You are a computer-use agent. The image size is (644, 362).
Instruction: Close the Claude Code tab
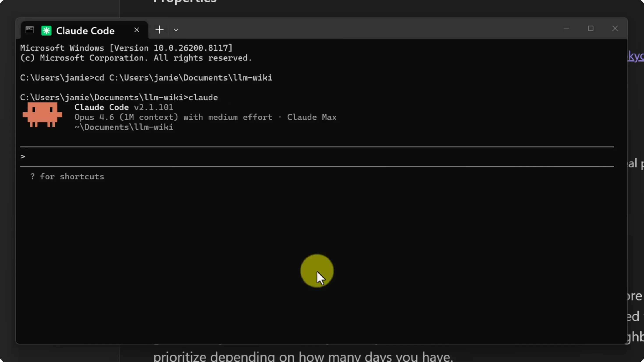(137, 30)
